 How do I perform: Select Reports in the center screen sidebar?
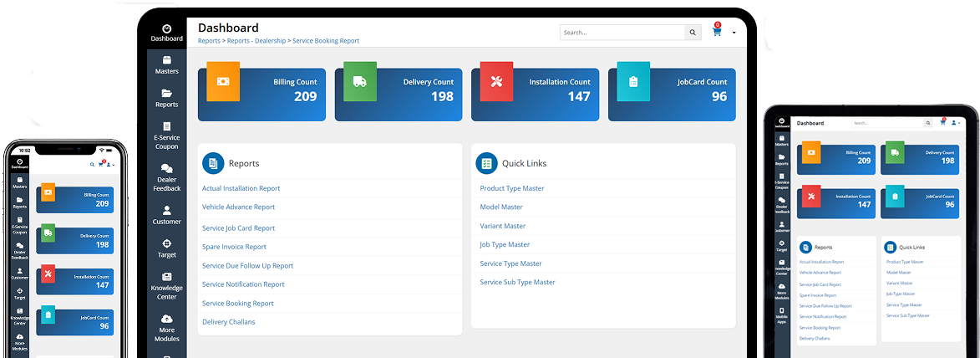click(166, 98)
